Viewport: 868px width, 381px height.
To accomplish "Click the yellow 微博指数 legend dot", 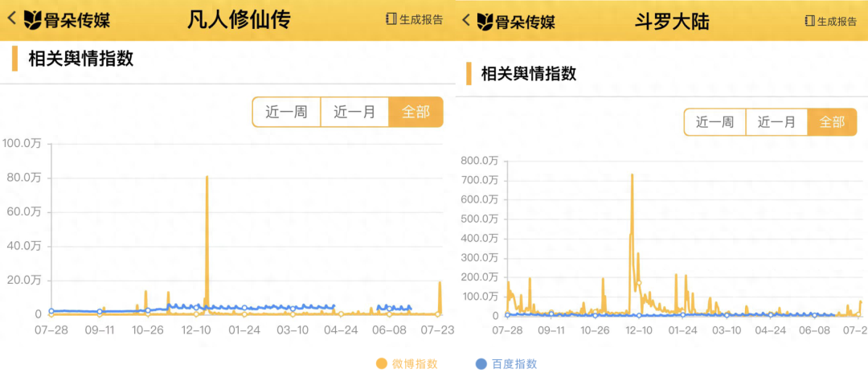I will coord(381,364).
